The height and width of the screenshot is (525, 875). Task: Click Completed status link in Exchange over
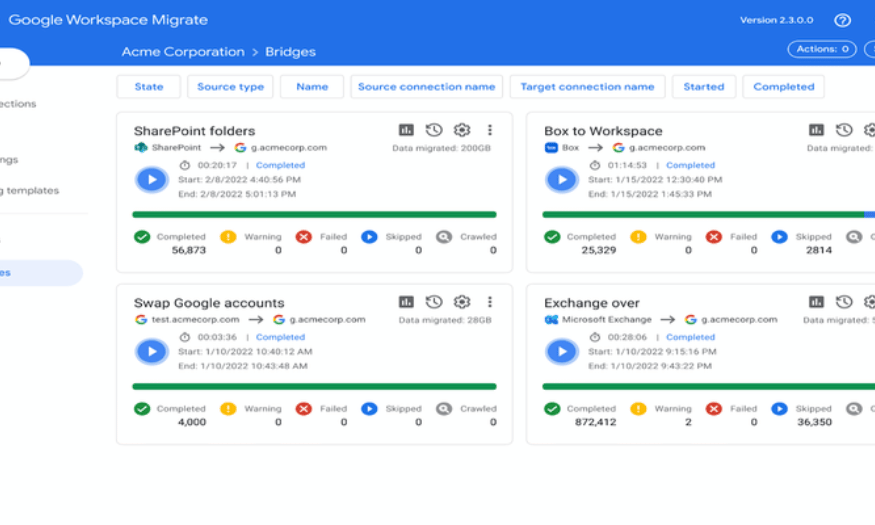click(690, 337)
